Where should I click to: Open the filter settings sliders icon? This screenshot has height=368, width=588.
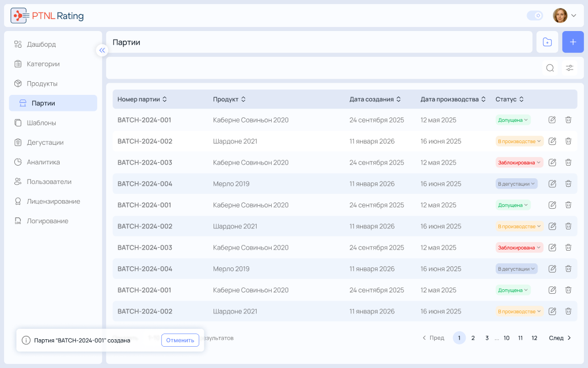tap(570, 68)
